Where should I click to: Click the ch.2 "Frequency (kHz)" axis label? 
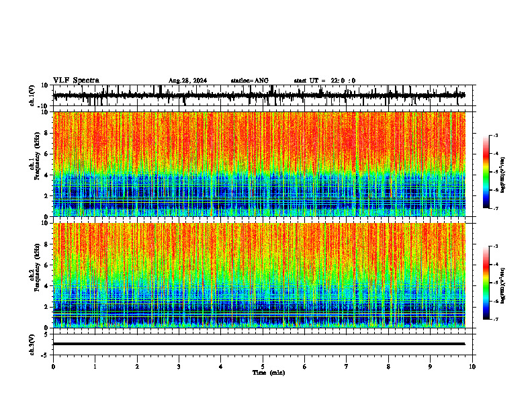[37, 267]
